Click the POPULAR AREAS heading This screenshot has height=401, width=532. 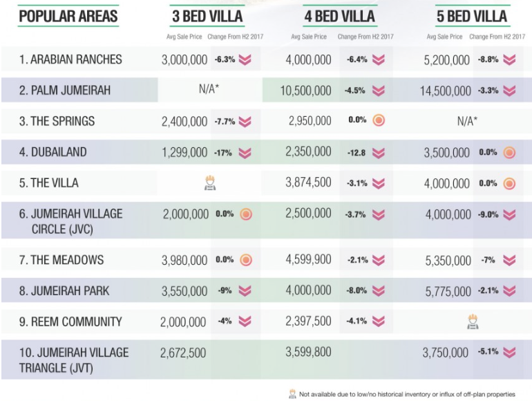coord(68,16)
